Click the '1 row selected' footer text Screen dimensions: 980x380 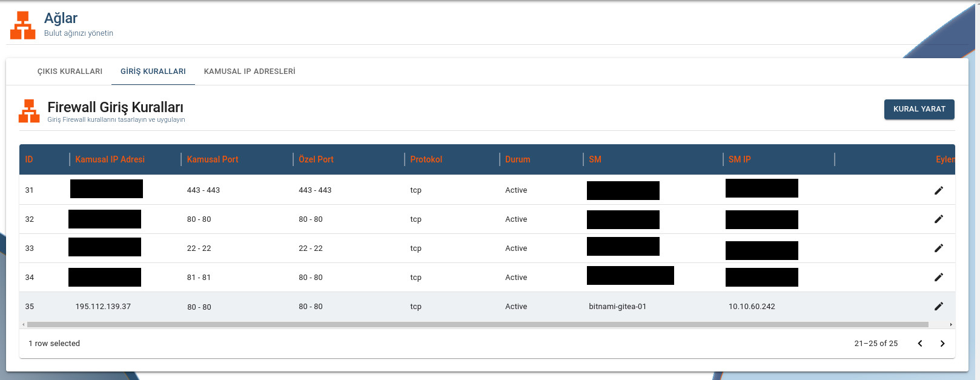pos(55,344)
